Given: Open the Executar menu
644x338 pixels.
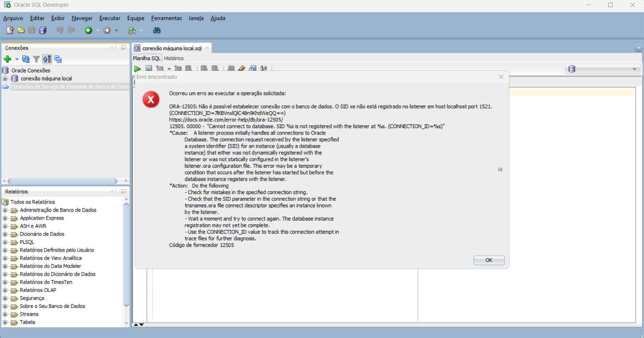Looking at the screenshot, I should 110,18.
